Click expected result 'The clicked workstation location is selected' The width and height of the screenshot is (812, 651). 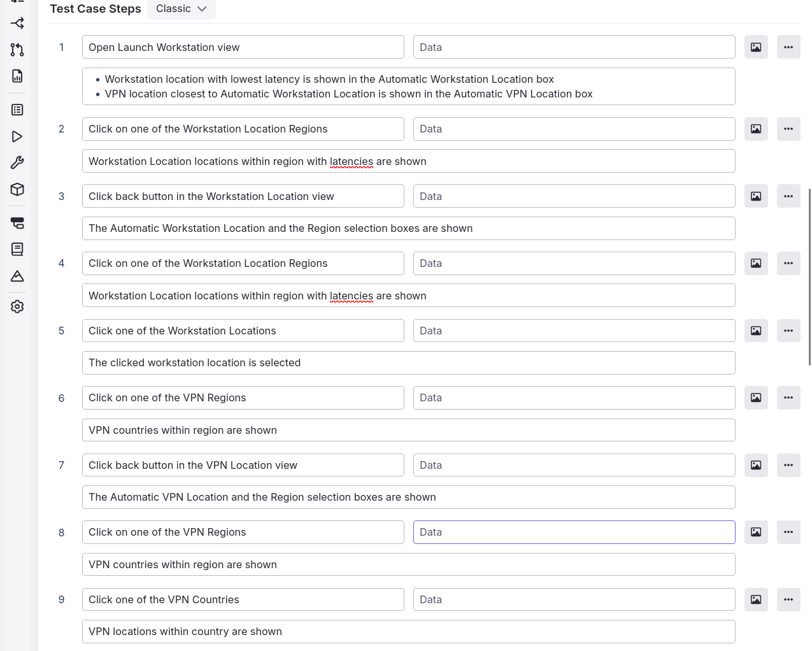(408, 362)
